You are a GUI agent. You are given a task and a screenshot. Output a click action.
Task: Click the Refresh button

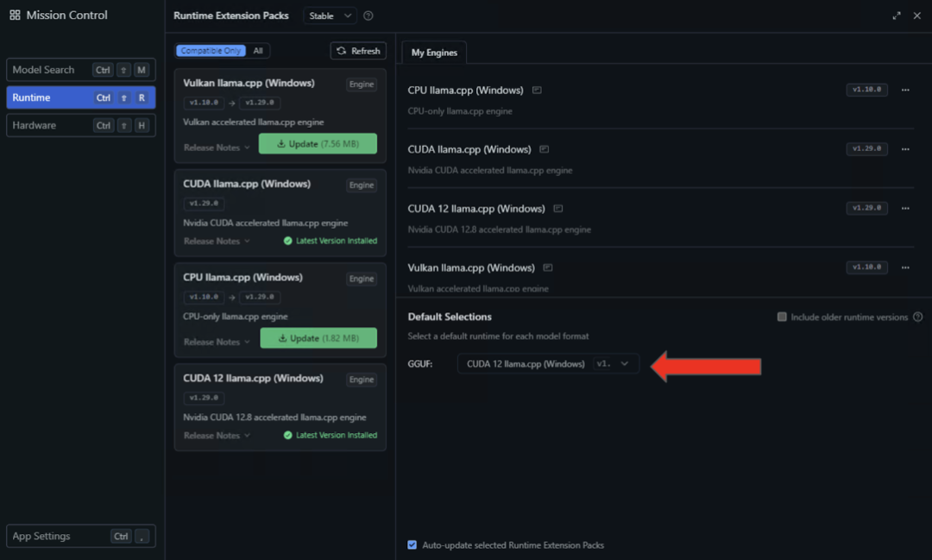(x=357, y=51)
